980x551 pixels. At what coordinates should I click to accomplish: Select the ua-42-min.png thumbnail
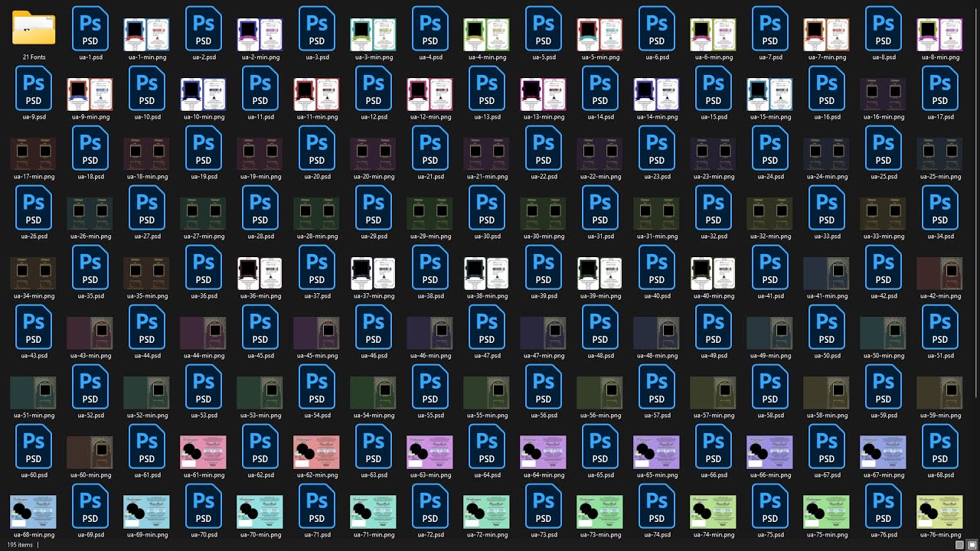coord(940,274)
